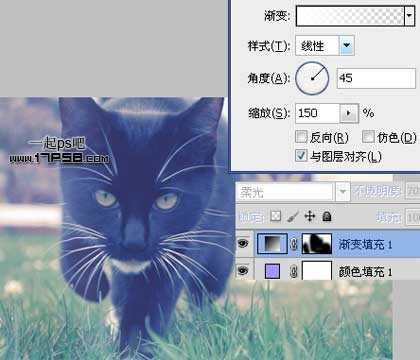Click the link icon on 颜色填充 1 layer
The image size is (420, 360).
(294, 272)
